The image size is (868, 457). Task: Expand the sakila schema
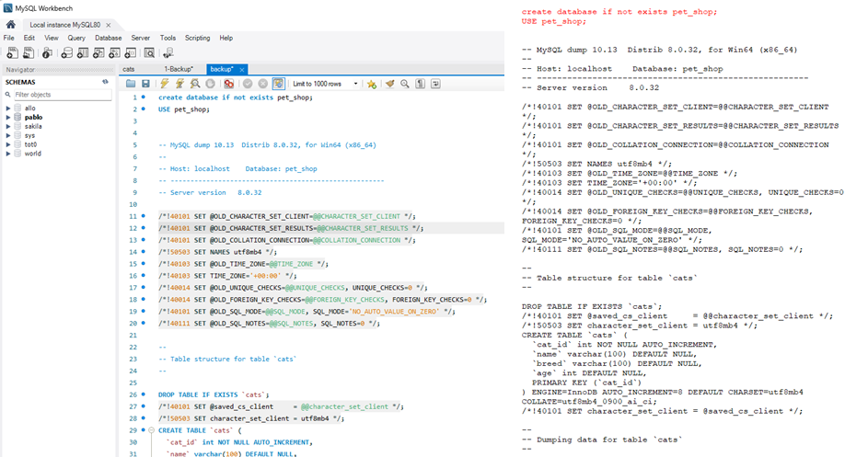point(8,126)
